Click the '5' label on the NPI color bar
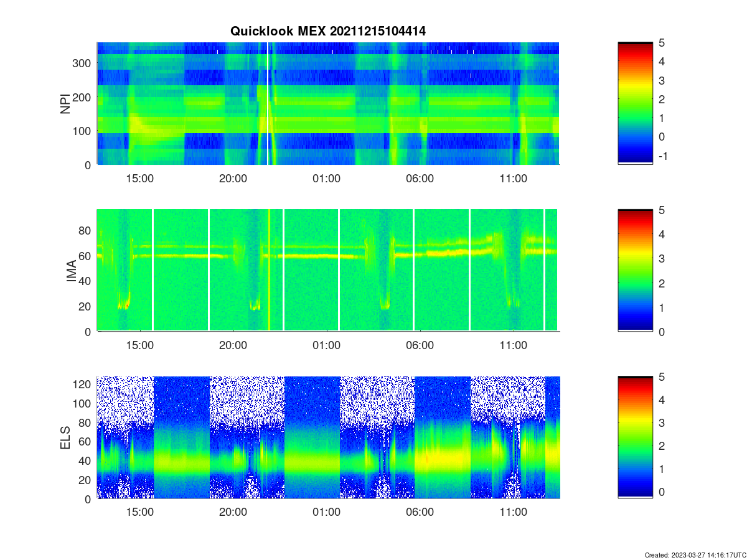Viewport: 747px width, 560px height. point(661,43)
